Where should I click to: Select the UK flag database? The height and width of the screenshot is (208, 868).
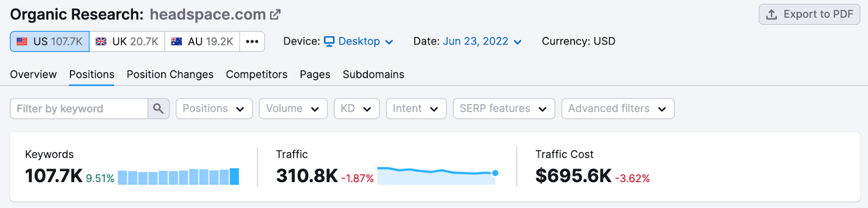tap(127, 42)
